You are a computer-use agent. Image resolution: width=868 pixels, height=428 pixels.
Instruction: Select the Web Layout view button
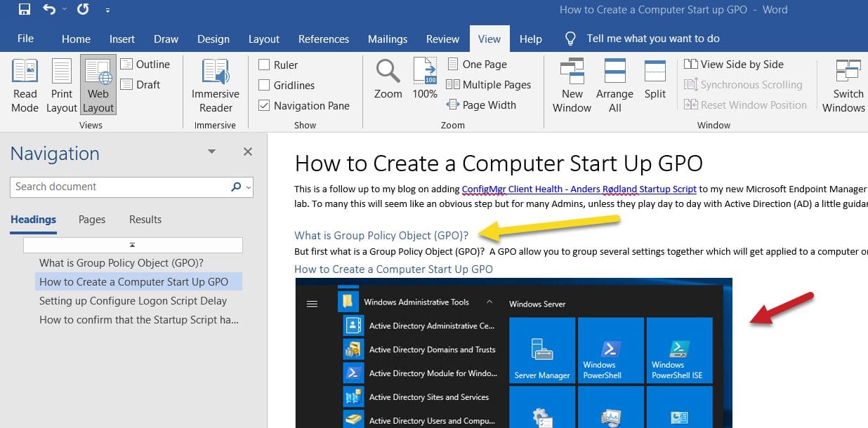click(98, 86)
